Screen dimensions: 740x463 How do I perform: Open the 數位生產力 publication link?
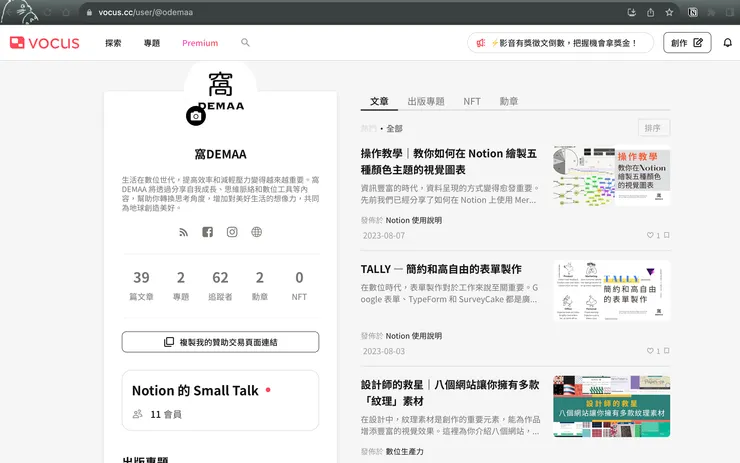click(404, 452)
